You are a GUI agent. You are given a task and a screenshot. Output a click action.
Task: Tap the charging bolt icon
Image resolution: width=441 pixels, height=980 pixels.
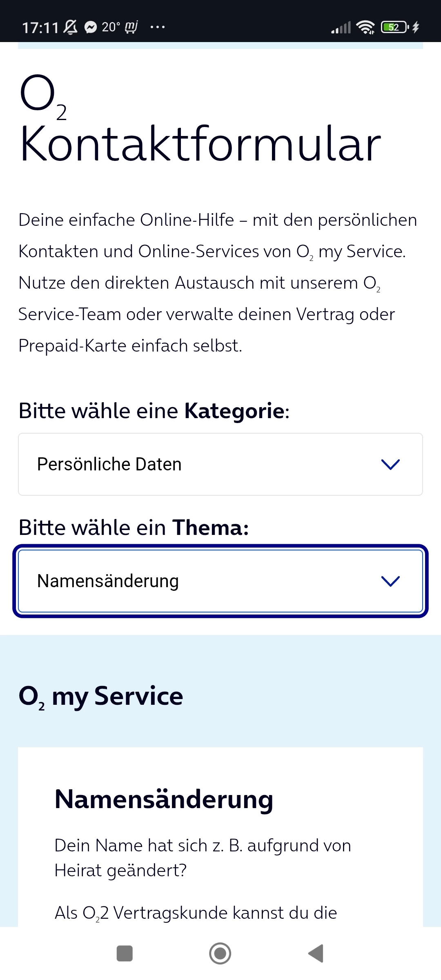coord(416,27)
